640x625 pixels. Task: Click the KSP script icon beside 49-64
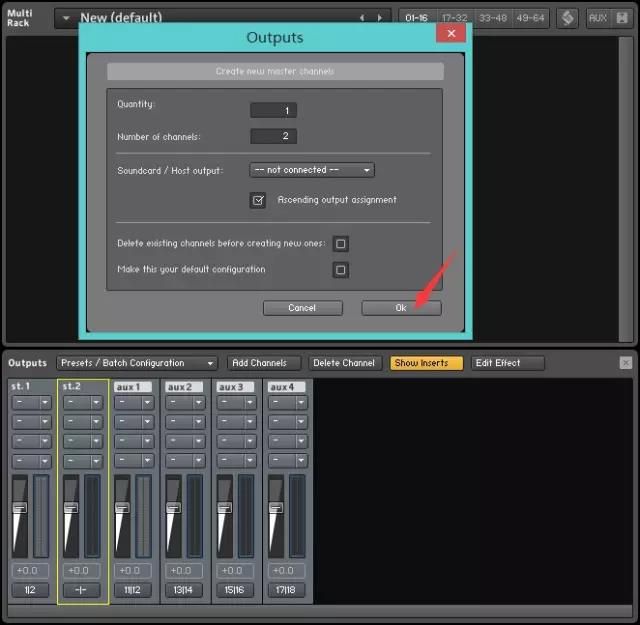coord(567,17)
